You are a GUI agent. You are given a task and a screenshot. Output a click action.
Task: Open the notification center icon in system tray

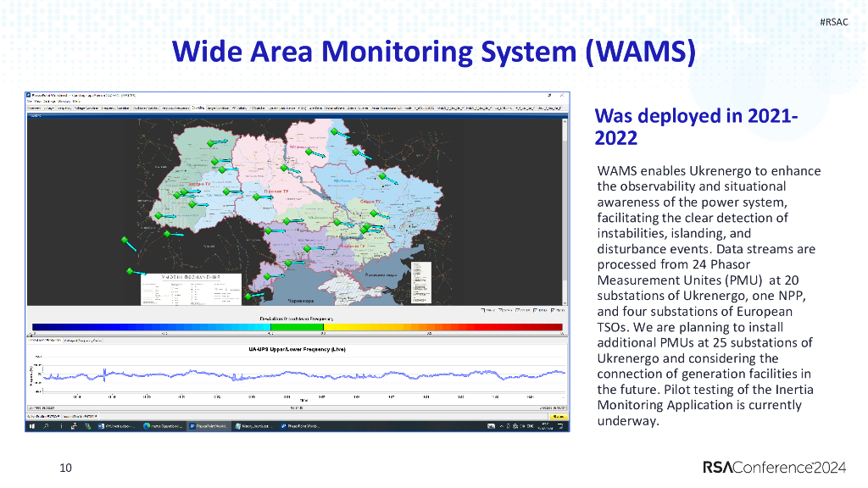560,426
